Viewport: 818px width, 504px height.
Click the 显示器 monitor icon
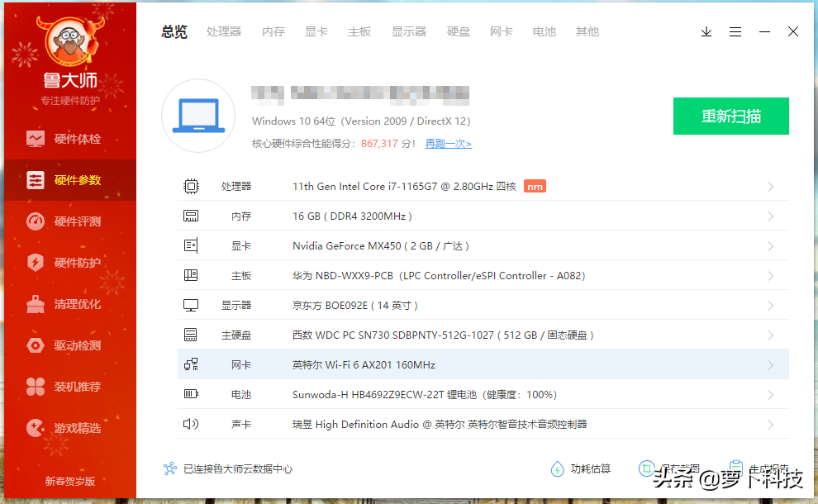coord(191,305)
